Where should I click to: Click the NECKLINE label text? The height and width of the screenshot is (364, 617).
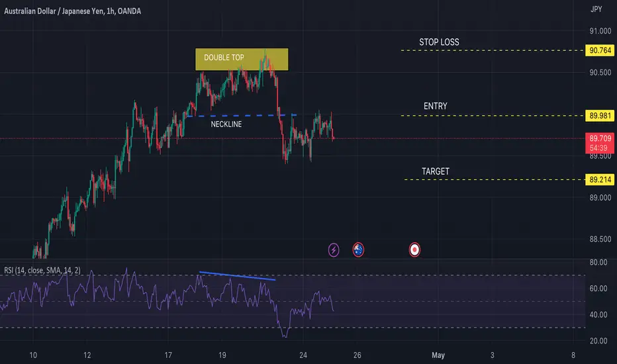[226, 124]
